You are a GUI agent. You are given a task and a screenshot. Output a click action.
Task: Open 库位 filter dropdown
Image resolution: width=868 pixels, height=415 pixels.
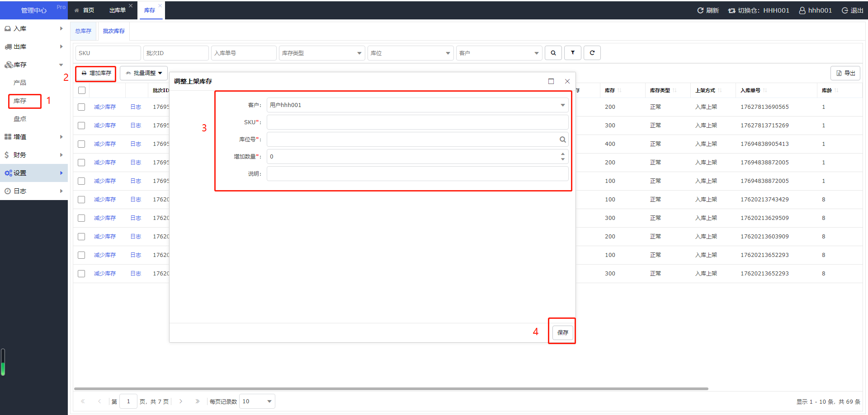(x=410, y=53)
